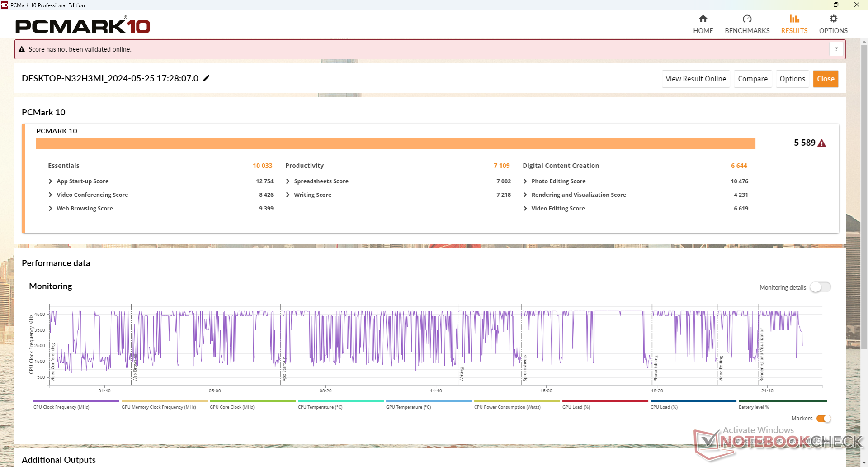Open the result Options button

792,79
